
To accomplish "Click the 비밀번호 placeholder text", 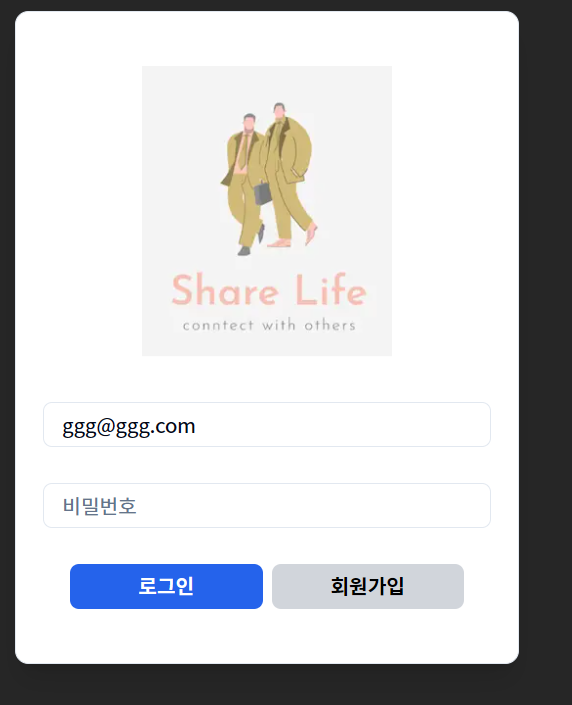I will pos(99,506).
